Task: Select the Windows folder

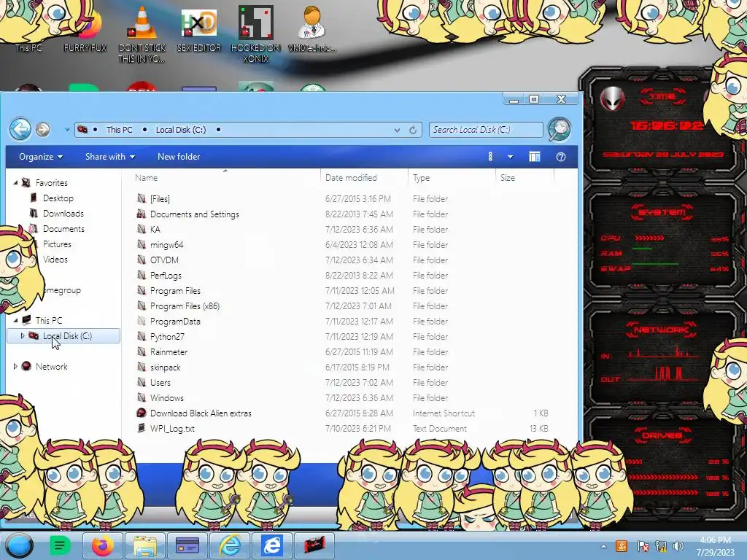Action: (167, 397)
